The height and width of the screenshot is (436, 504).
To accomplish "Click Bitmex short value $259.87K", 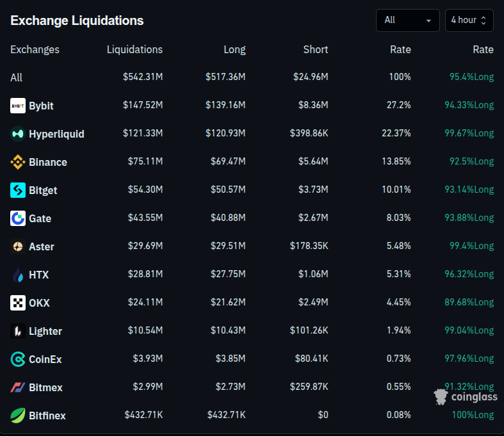I will click(x=309, y=387).
